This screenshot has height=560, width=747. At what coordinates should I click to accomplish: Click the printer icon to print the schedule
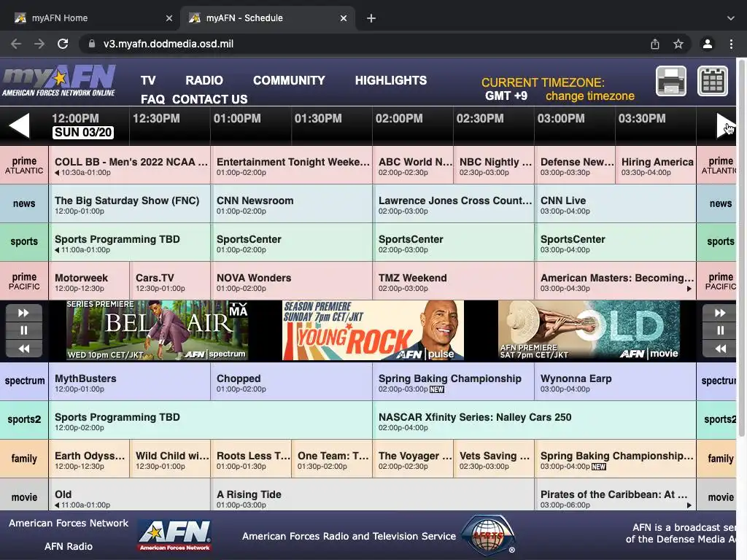(x=671, y=81)
